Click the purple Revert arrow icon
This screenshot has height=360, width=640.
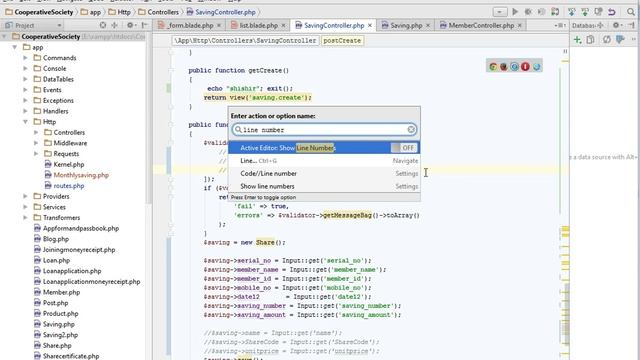pyautogui.click(x=611, y=12)
